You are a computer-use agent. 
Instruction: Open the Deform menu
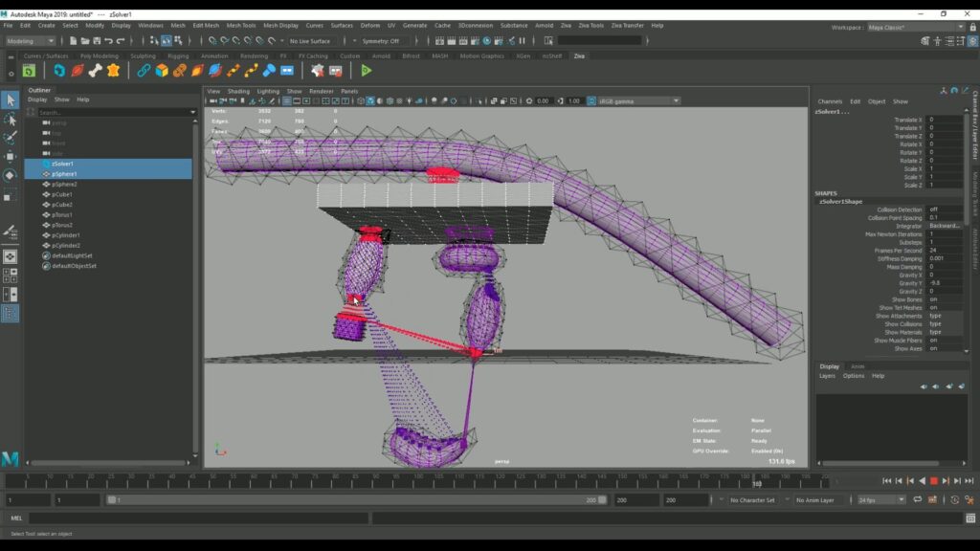coord(369,26)
